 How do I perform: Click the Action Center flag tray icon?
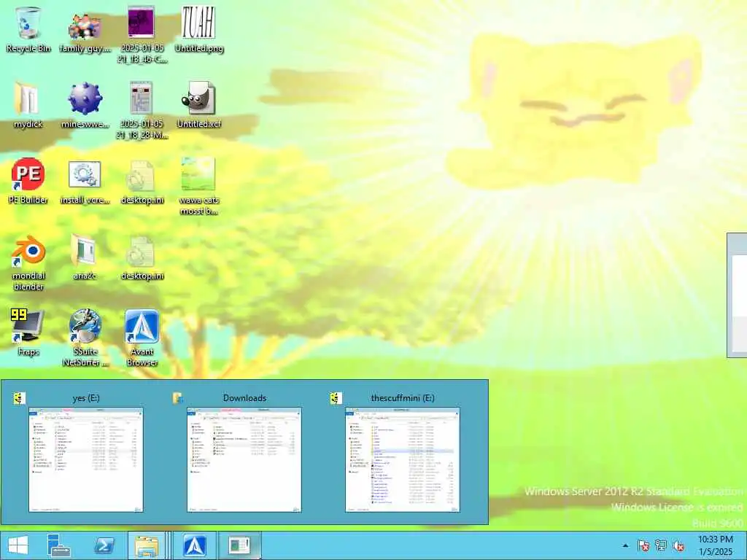click(x=643, y=545)
